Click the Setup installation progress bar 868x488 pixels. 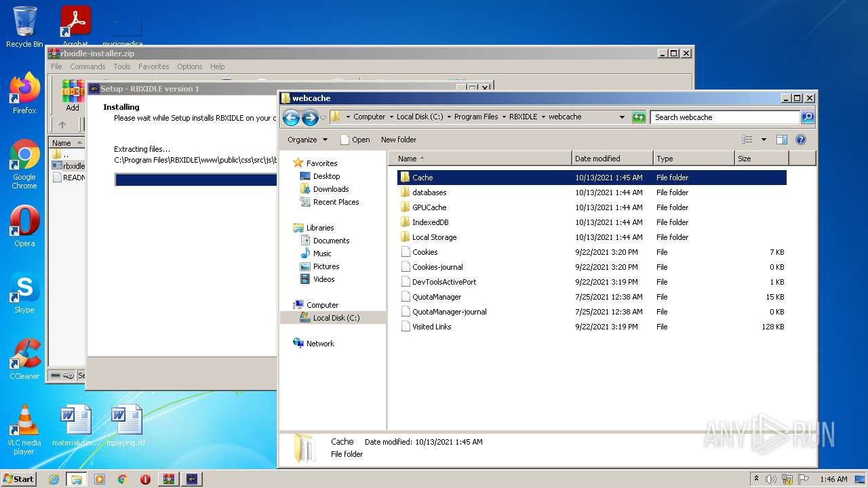tap(196, 180)
